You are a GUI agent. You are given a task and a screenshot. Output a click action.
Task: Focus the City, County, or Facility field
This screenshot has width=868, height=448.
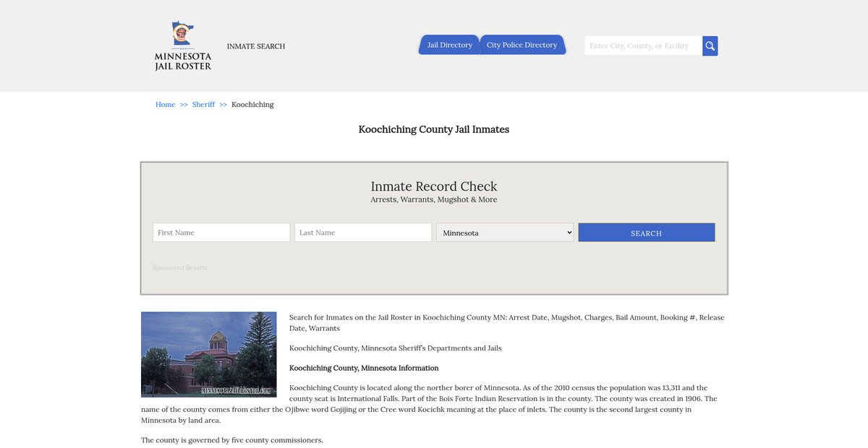[642, 46]
